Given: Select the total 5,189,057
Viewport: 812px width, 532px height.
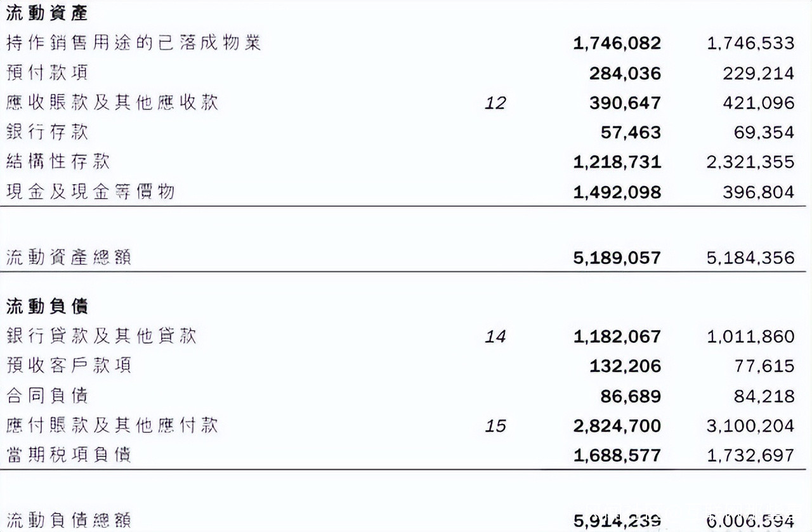Looking at the screenshot, I should point(617,258).
